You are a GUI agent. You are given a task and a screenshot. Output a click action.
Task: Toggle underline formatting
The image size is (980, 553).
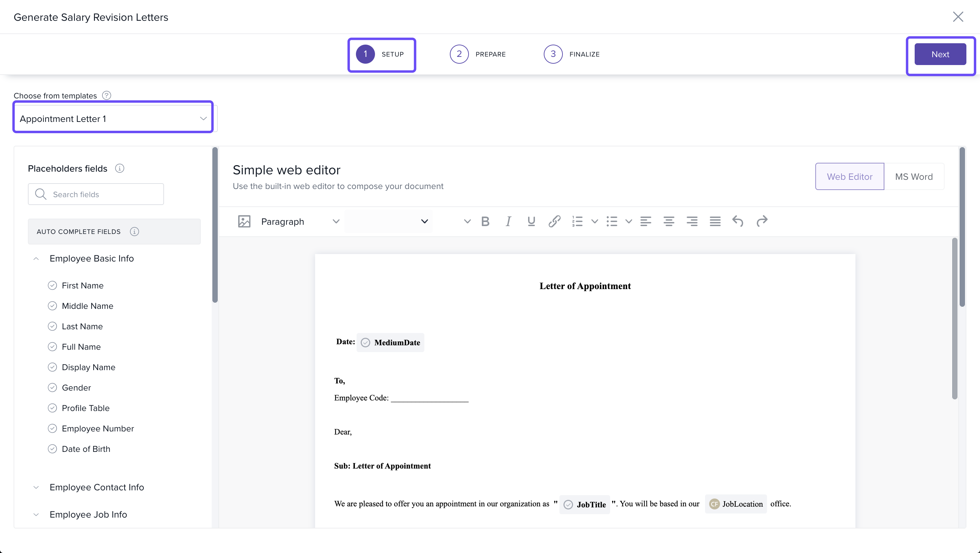pyautogui.click(x=531, y=221)
